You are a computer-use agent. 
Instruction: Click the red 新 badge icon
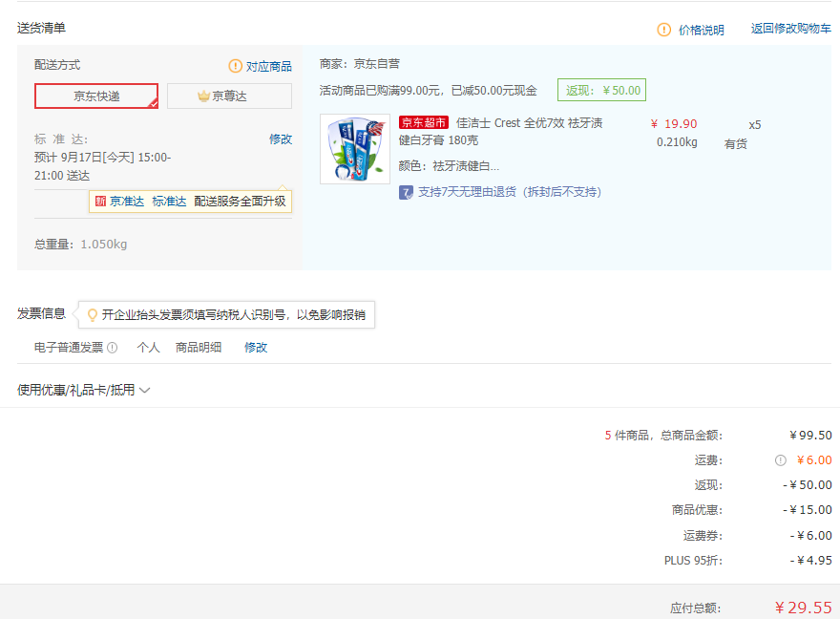pyautogui.click(x=100, y=201)
